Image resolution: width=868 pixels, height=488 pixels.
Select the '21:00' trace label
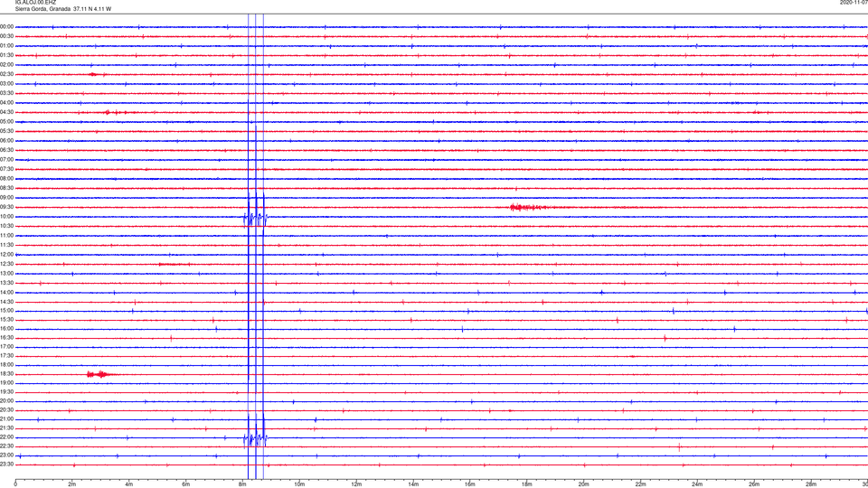(x=6, y=418)
